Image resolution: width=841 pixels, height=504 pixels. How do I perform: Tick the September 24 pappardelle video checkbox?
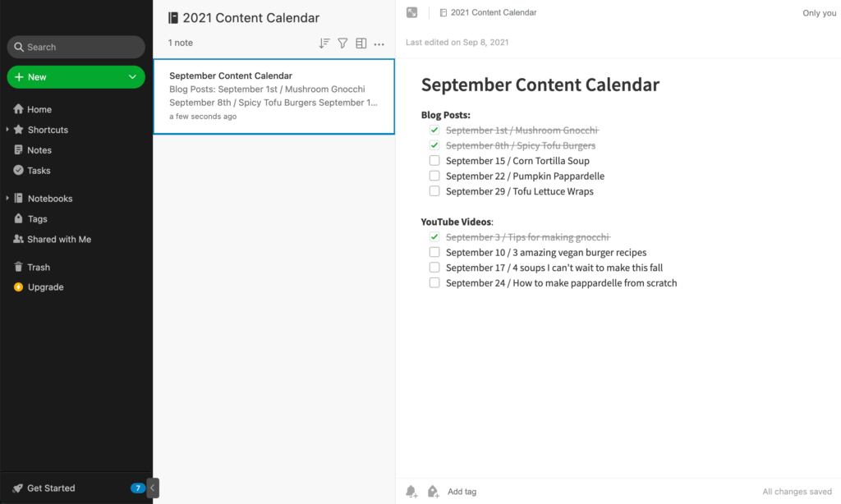click(x=434, y=283)
